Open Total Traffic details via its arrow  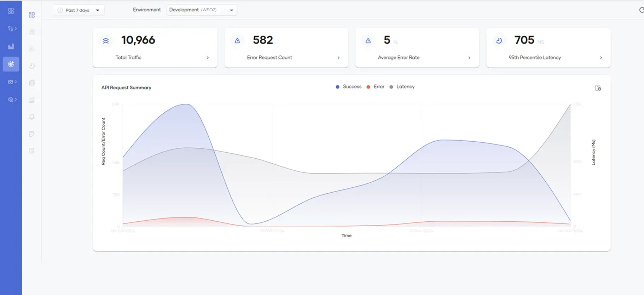click(x=208, y=58)
